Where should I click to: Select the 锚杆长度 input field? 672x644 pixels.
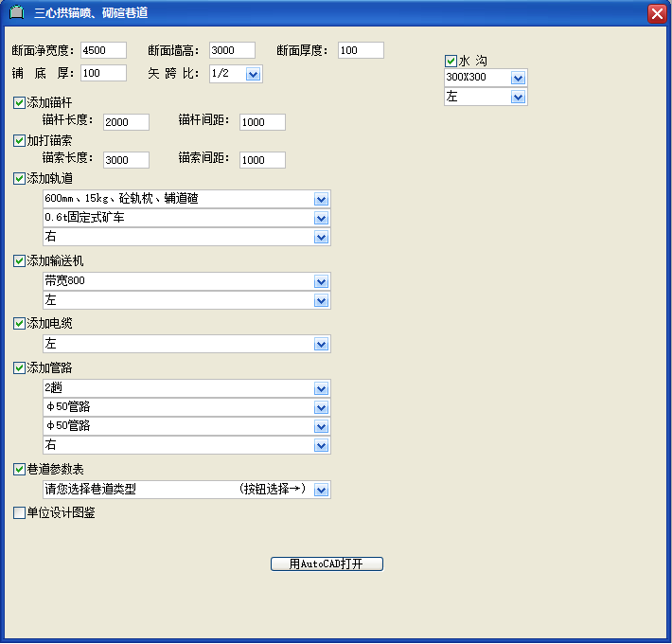[127, 122]
